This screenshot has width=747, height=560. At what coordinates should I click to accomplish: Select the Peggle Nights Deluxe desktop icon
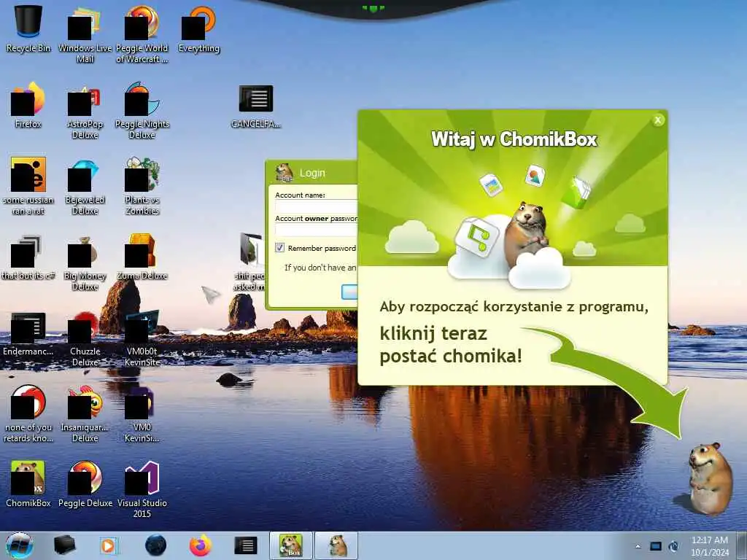[x=142, y=110]
